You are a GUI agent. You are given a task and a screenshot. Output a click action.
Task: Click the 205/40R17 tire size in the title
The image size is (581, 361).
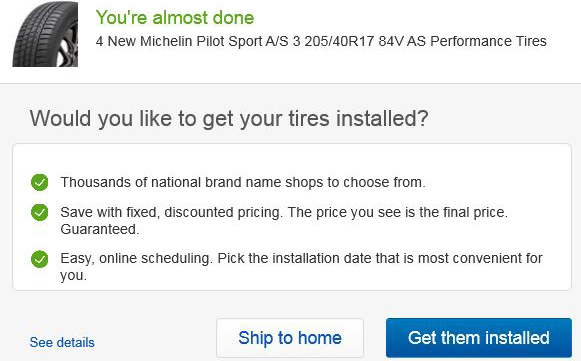[339, 41]
